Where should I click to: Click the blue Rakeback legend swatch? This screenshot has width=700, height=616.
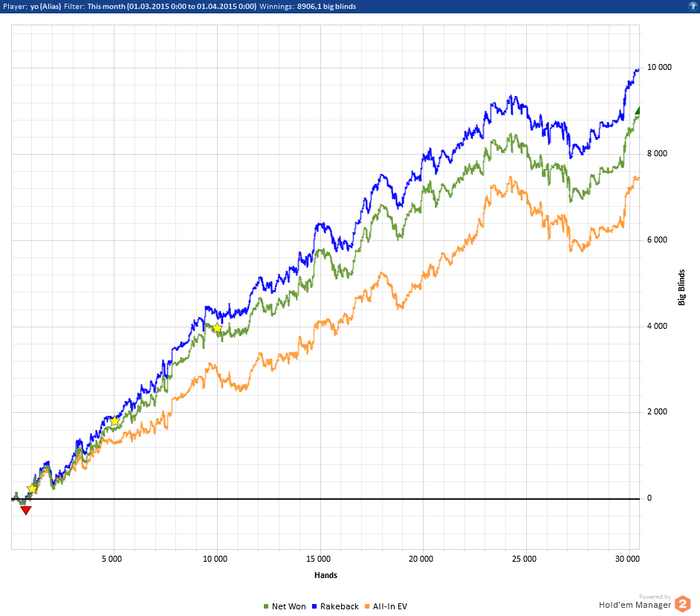(x=314, y=607)
